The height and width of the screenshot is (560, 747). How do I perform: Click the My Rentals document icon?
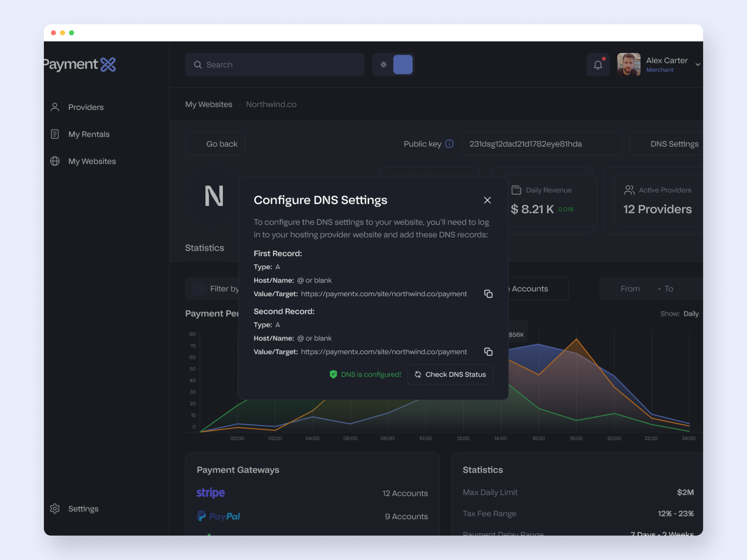tap(55, 134)
